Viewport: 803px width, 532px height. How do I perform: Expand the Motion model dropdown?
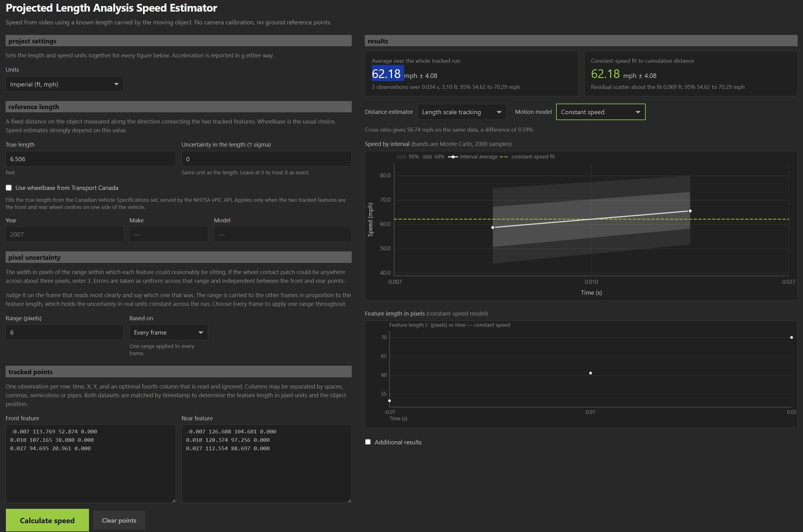pos(600,112)
